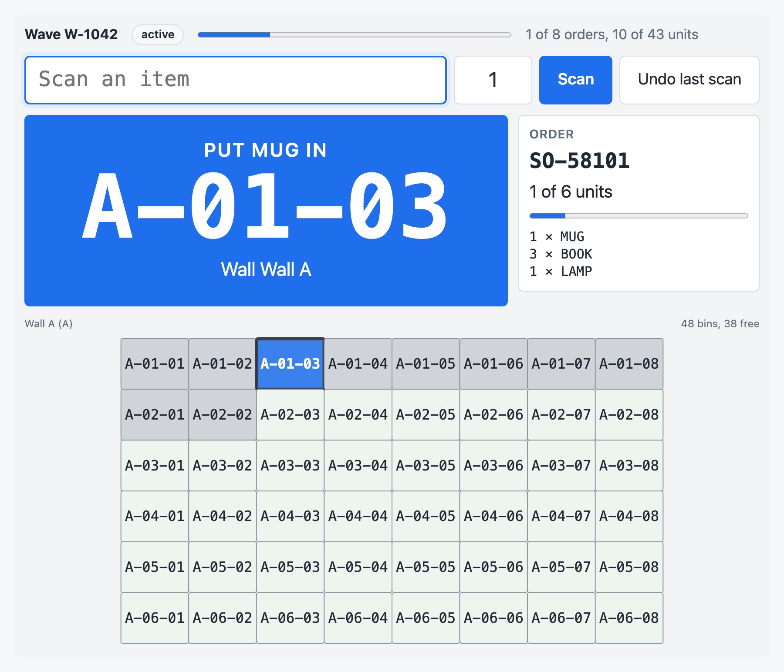The image size is (784, 672).
Task: Select free bin A-02-06
Action: click(x=493, y=414)
